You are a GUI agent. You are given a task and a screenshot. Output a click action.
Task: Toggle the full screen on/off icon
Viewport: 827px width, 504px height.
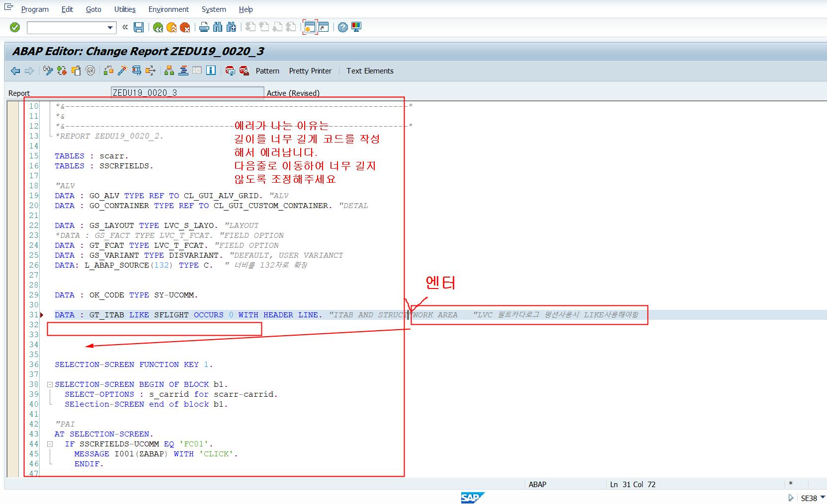pyautogui.click(x=197, y=71)
